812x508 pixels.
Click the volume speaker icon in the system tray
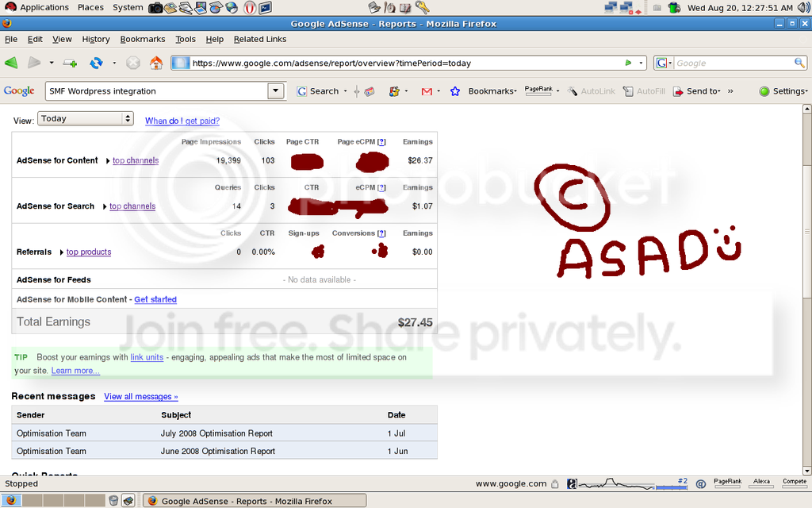(x=804, y=8)
